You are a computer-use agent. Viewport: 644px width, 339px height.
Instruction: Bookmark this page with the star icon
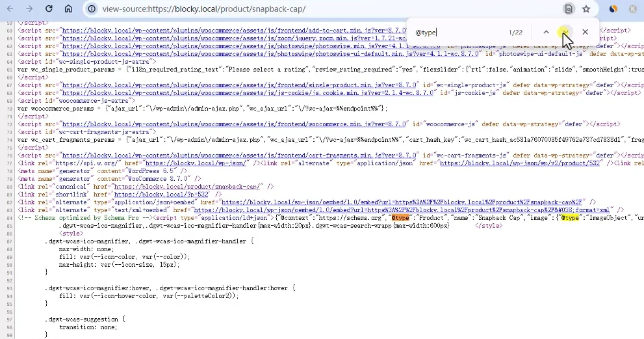click(x=586, y=8)
